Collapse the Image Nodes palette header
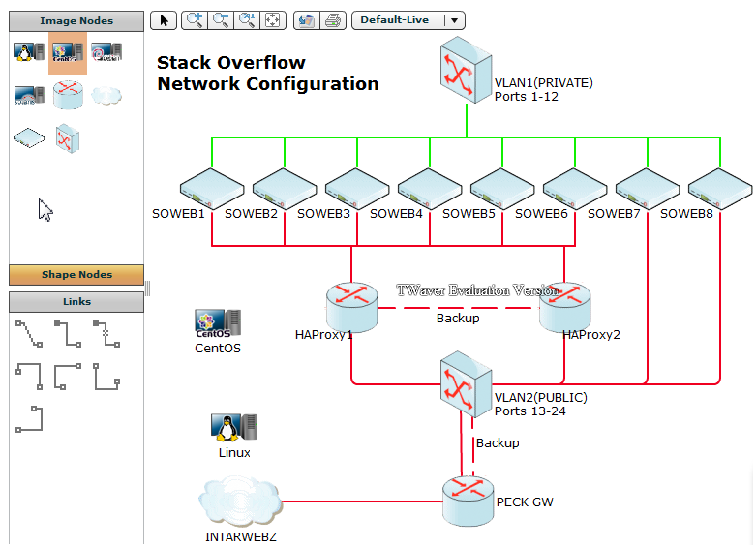Viewport: 756px width, 548px height. [76, 20]
